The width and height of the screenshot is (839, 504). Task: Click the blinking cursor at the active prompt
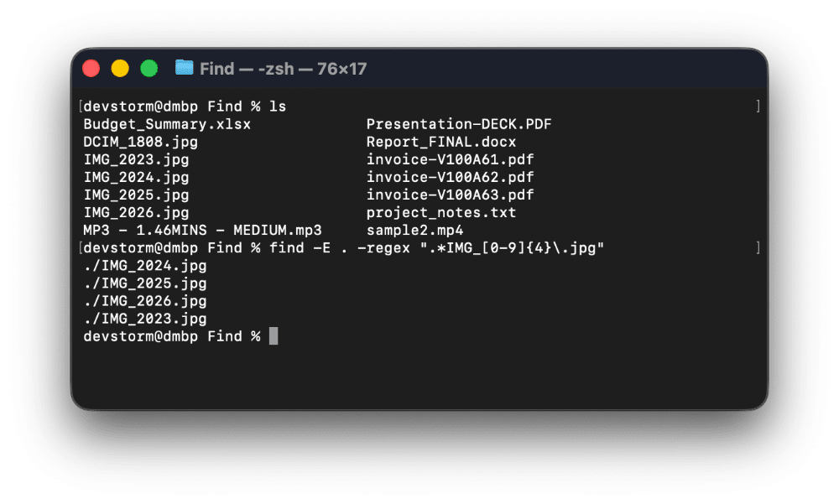pyautogui.click(x=273, y=336)
